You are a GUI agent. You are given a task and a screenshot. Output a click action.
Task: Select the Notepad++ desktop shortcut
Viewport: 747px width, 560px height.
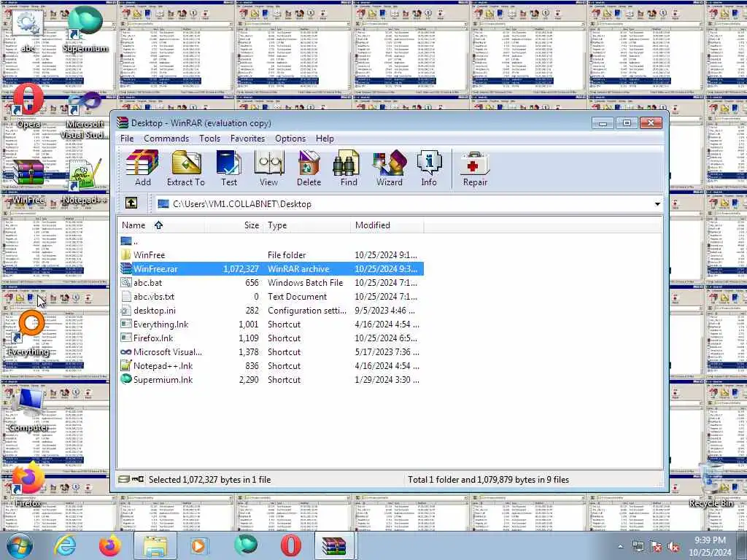[85, 182]
